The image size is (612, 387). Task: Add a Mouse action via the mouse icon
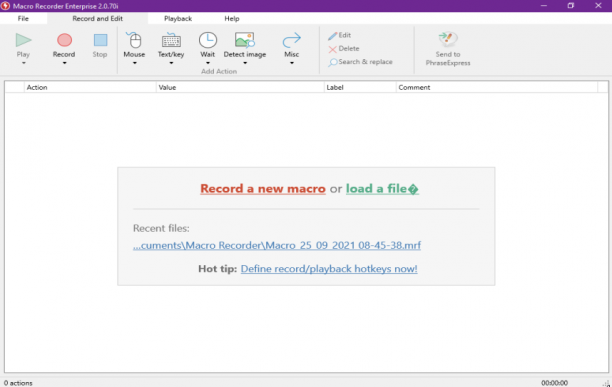(134, 40)
